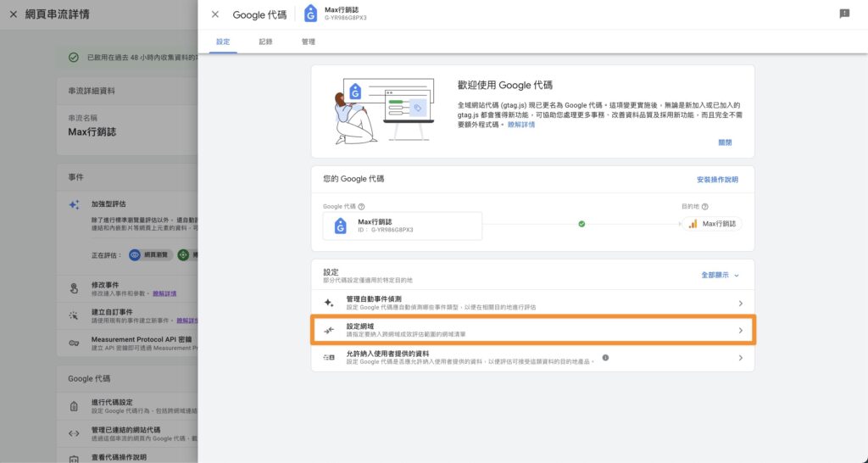Click the touch icon for 修改事件
The height and width of the screenshot is (463, 868).
coord(75,288)
